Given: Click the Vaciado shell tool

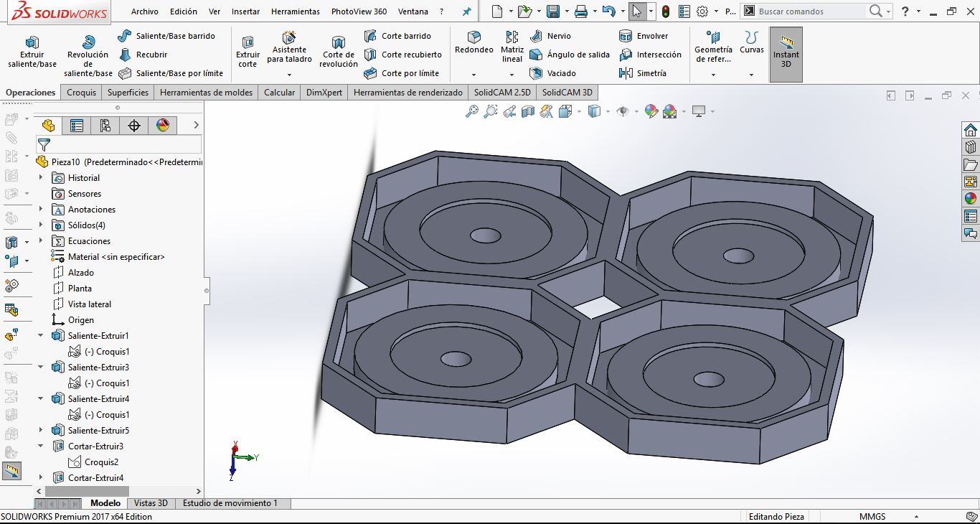Looking at the screenshot, I should [552, 73].
